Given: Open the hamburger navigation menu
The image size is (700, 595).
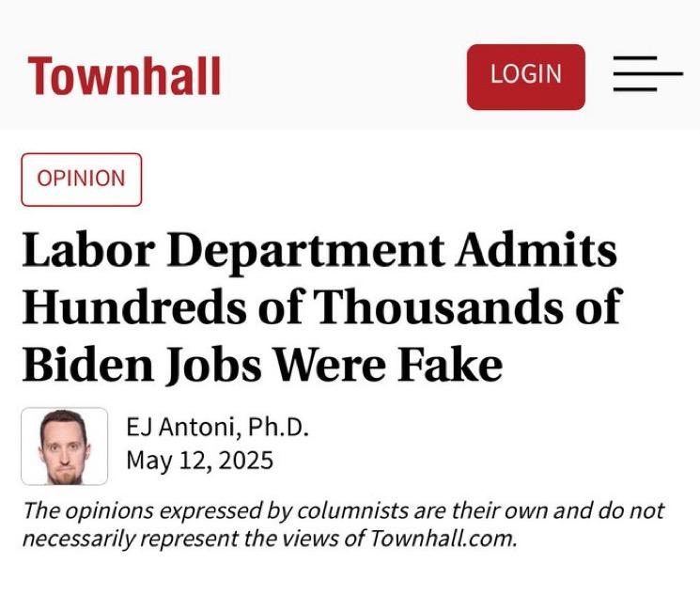Looking at the screenshot, I should [646, 74].
